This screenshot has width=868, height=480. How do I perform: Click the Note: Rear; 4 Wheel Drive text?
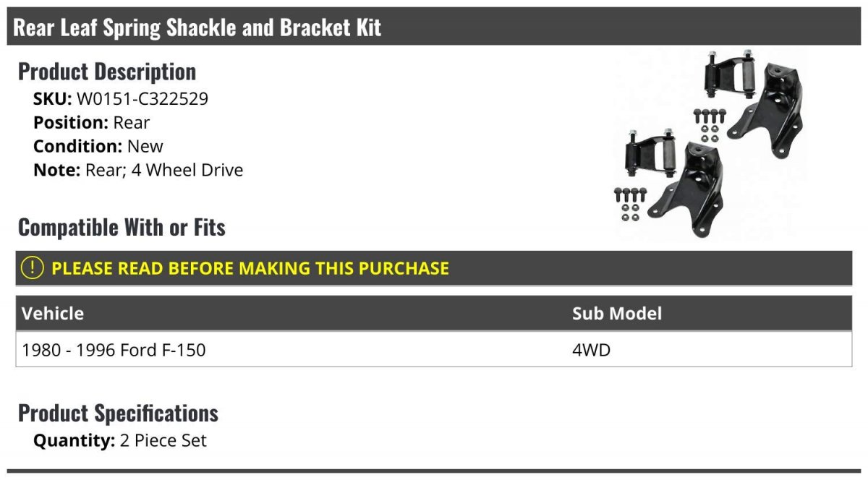pyautogui.click(x=138, y=171)
